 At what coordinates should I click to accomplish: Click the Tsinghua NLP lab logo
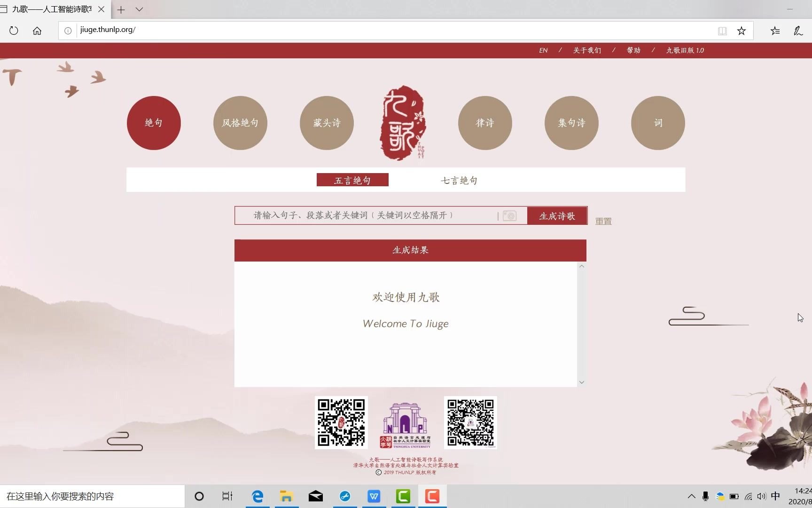pos(406,425)
